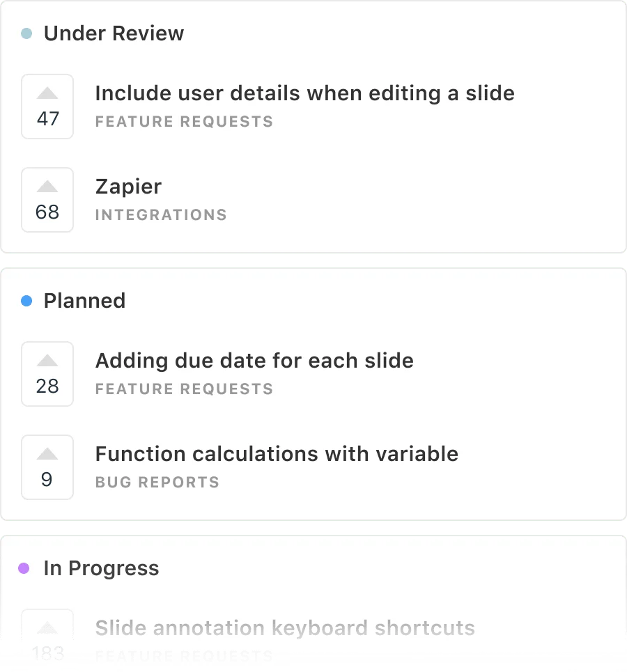This screenshot has width=627, height=672.
Task: Upvote 'Adding due date for each slide'
Action: (x=47, y=361)
